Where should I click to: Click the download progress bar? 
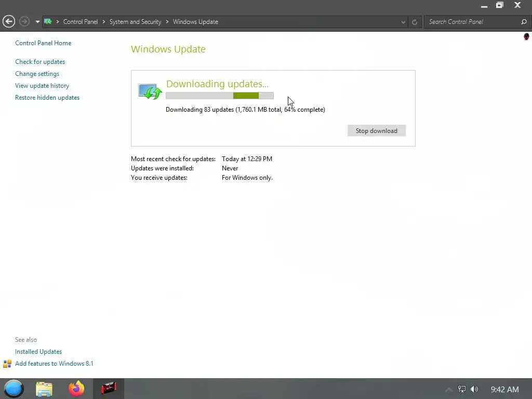(220, 96)
